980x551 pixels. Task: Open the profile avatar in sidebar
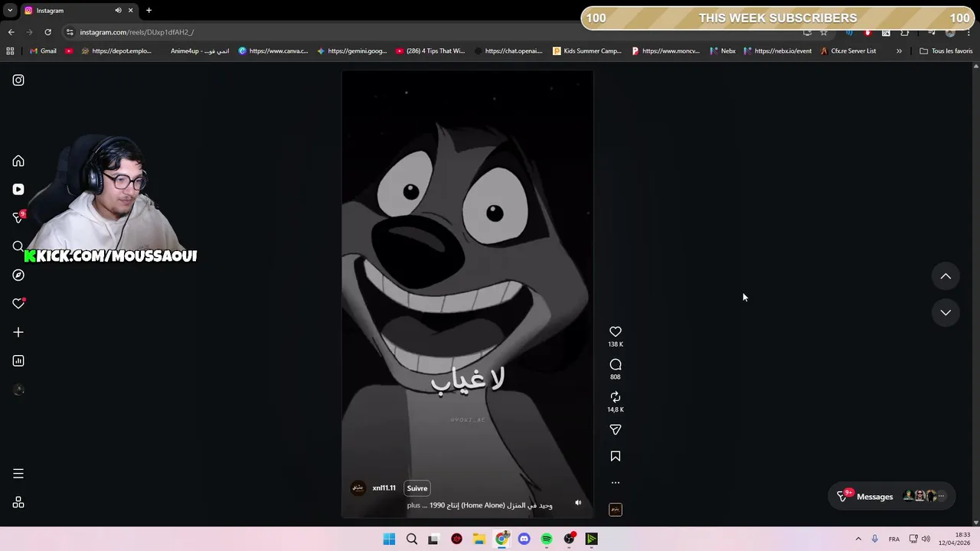(x=18, y=390)
